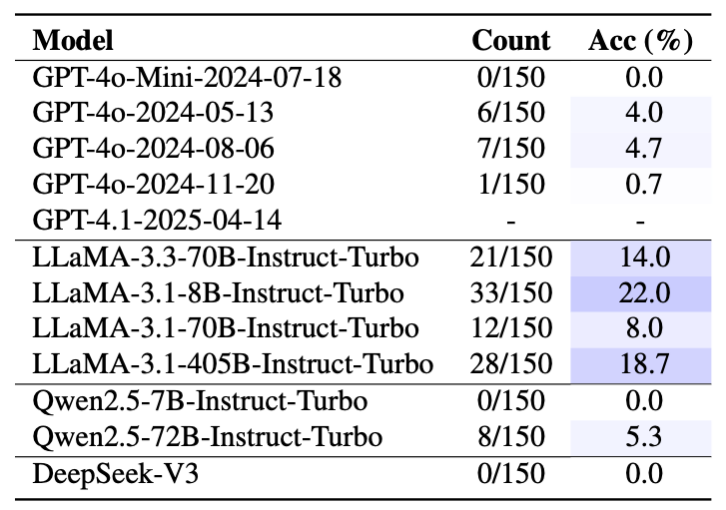Select the GPT-4o-Mini-2024-07-18 row label
The image size is (726, 510).
point(187,77)
